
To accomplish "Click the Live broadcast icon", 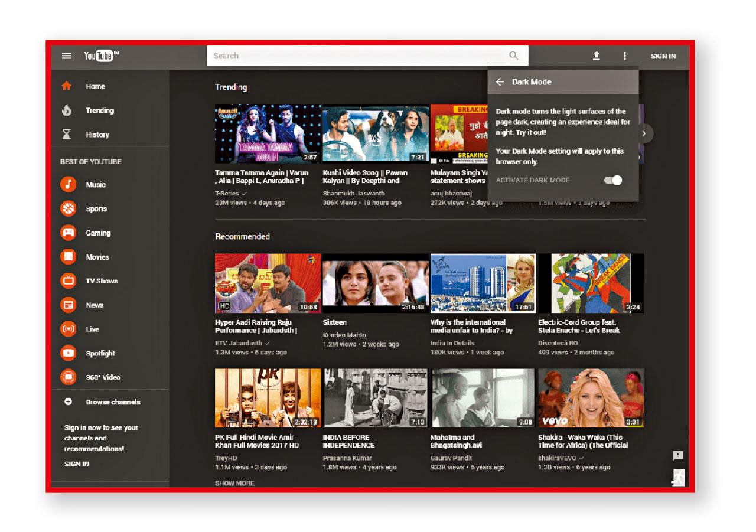I will point(69,329).
